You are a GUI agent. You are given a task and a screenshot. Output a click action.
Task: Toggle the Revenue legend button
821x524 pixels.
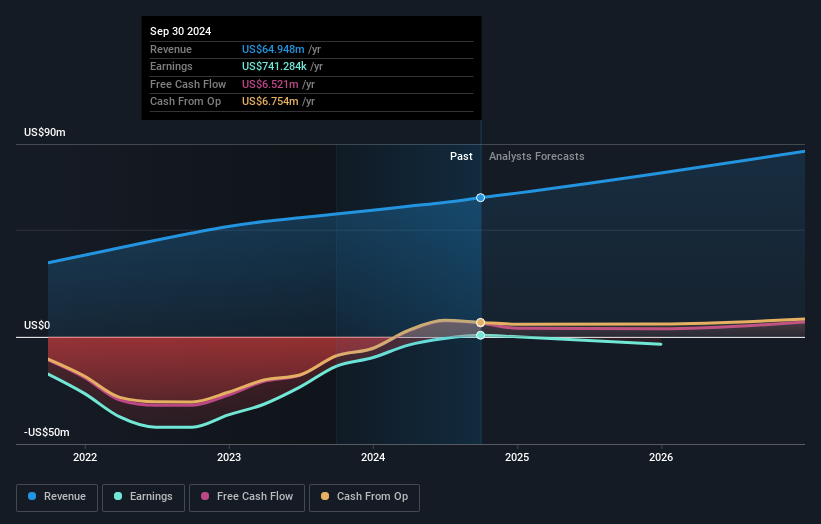(x=57, y=497)
